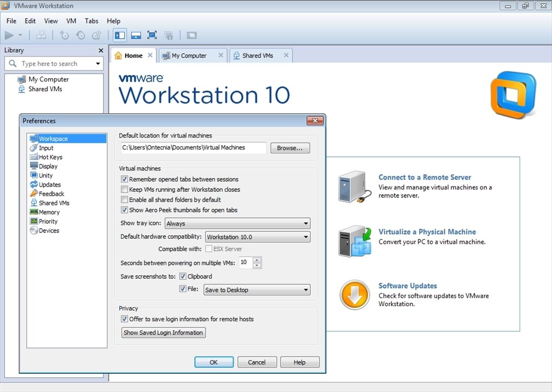Click Cancel in the Preferences dialog
This screenshot has height=392, width=552.
pos(257,362)
